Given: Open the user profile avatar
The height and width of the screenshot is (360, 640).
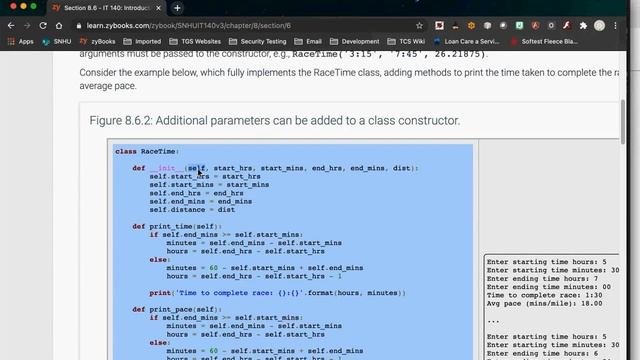Looking at the screenshot, I should 599,25.
